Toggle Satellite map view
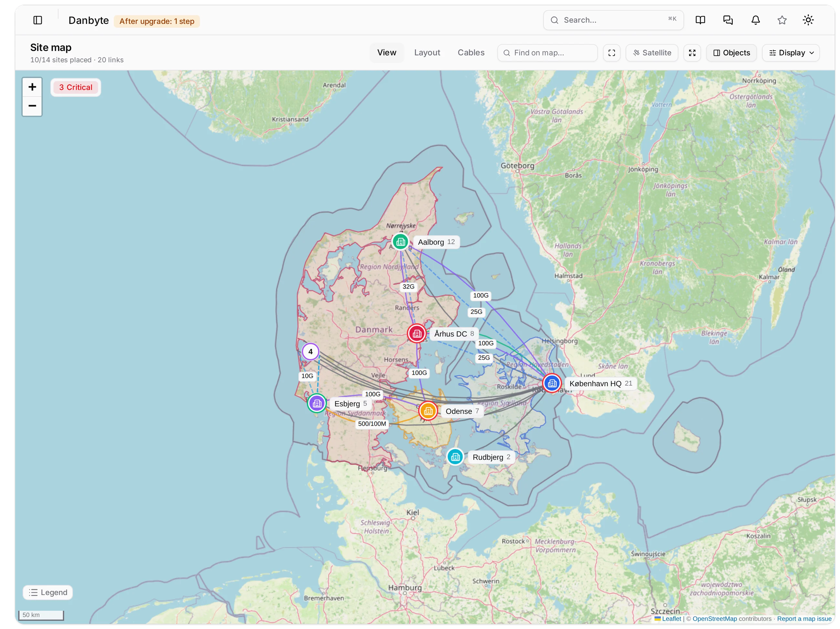 pyautogui.click(x=652, y=53)
